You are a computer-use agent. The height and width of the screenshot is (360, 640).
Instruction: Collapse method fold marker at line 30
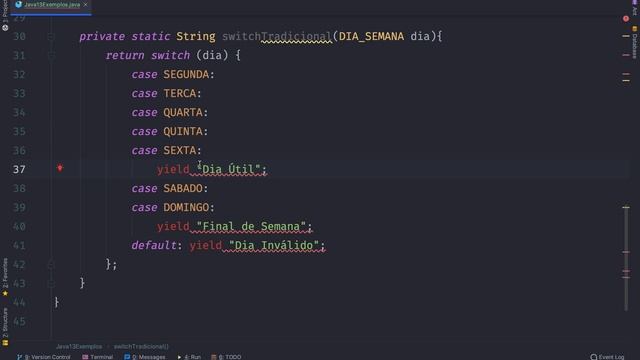coord(51,36)
